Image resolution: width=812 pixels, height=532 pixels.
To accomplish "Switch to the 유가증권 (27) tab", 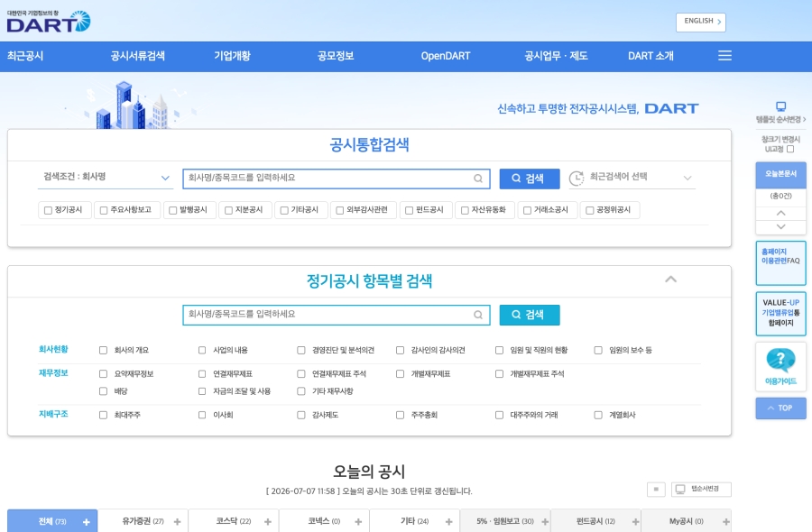I will [143, 521].
